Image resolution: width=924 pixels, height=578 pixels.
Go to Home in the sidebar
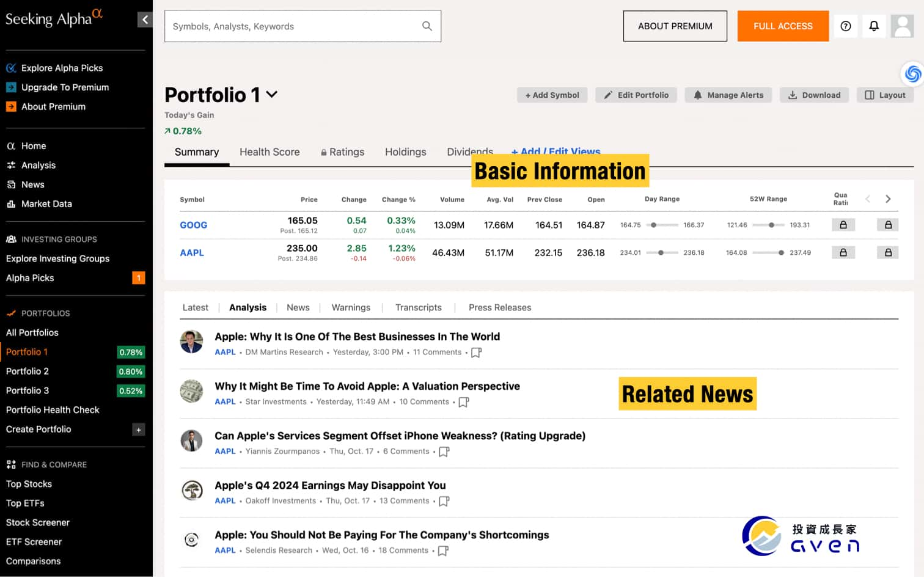(x=34, y=146)
